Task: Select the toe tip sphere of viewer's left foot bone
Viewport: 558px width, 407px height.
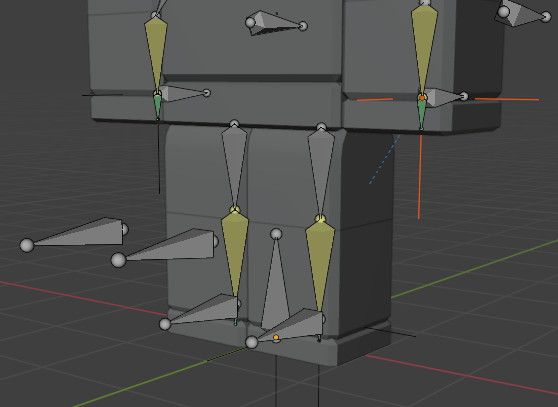Action: coord(165,324)
